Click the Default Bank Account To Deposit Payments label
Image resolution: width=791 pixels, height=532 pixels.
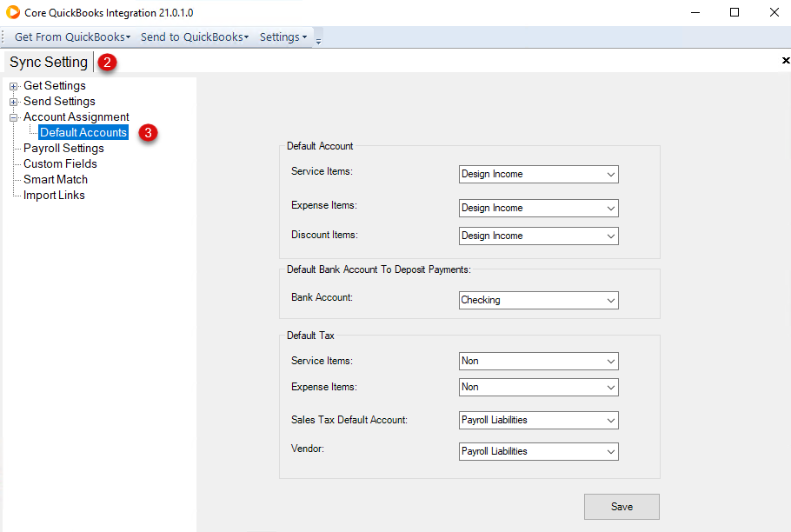tap(378, 269)
